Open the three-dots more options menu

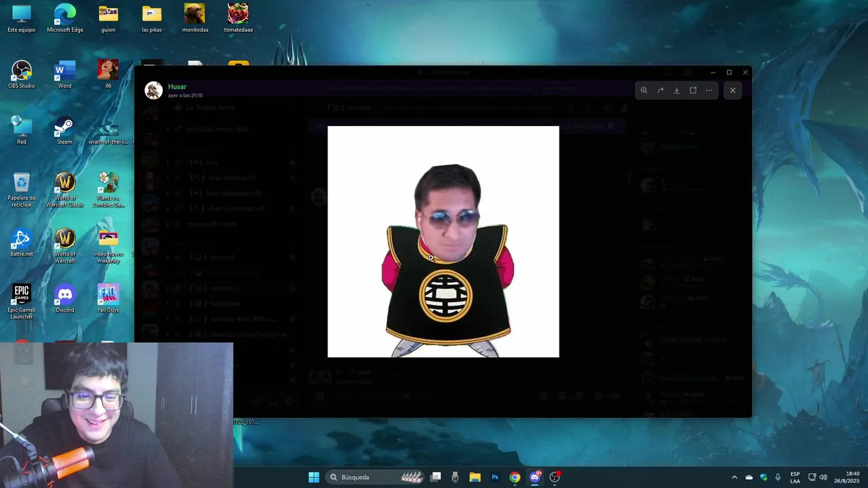point(709,90)
